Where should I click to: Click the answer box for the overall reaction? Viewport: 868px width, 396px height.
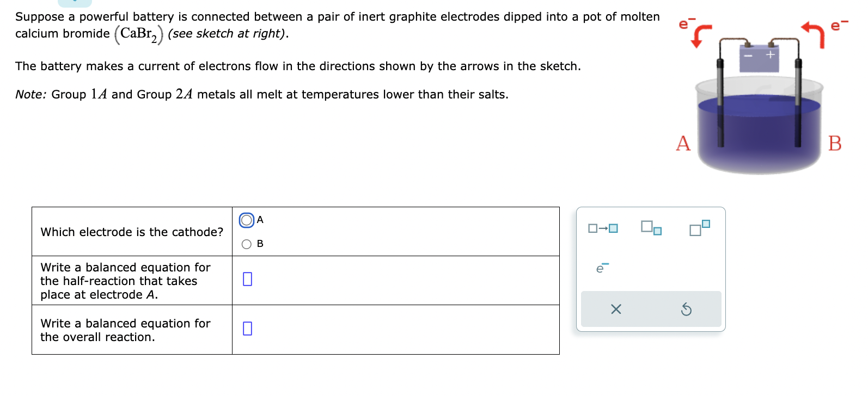248,328
